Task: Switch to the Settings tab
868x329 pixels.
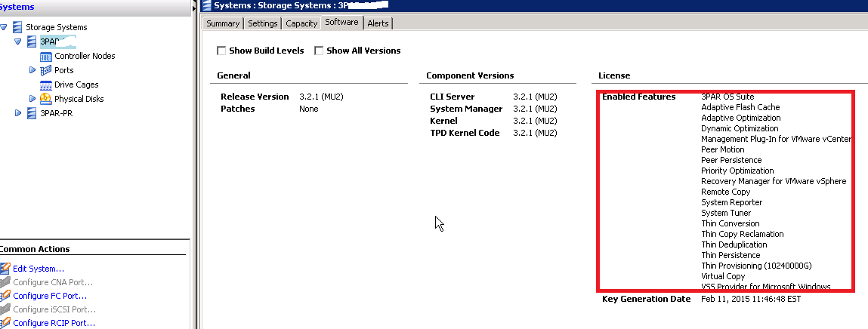Action: tap(263, 23)
